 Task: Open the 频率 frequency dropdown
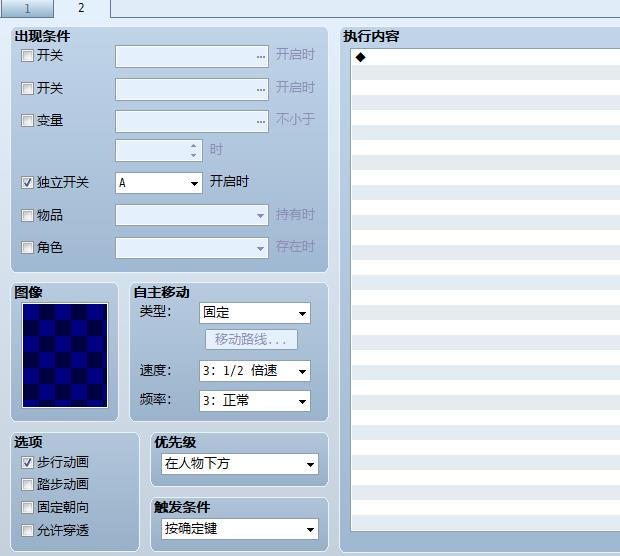click(255, 401)
